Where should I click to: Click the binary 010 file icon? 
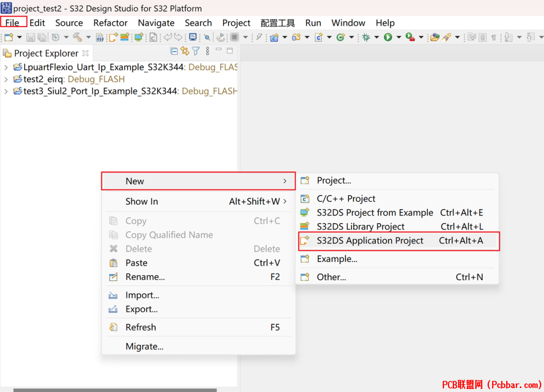coord(100,37)
